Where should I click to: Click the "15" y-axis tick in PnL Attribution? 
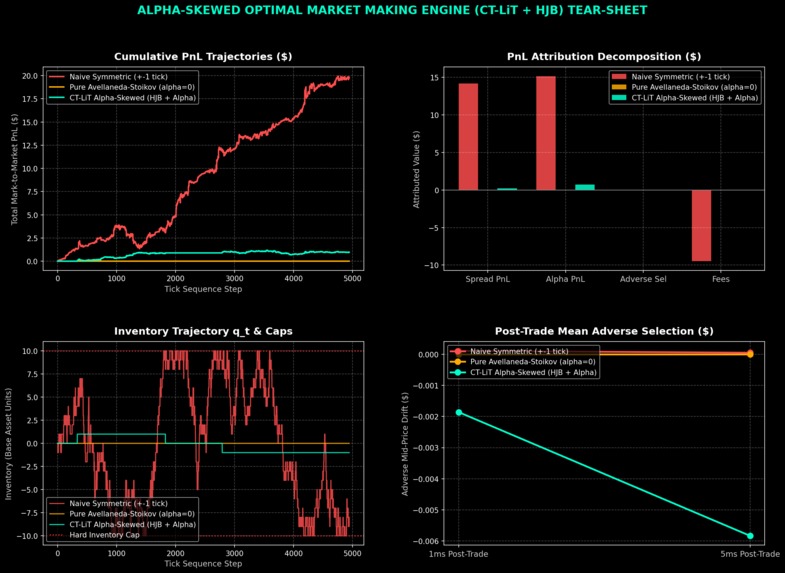(x=434, y=78)
